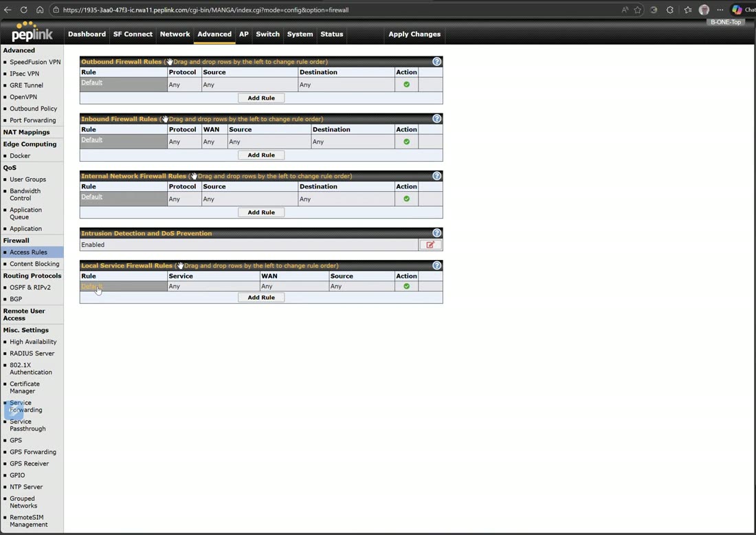
Task: Open Outbound Policy page
Action: coord(33,109)
